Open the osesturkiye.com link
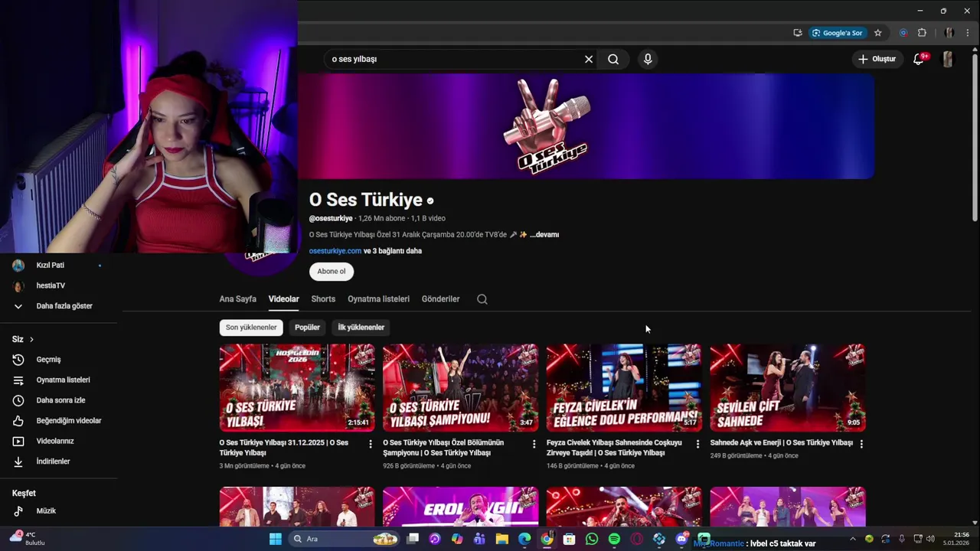The width and height of the screenshot is (980, 551). [x=335, y=251]
